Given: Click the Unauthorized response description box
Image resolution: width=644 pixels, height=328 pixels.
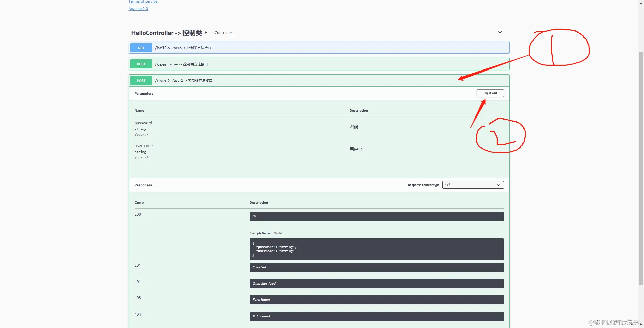Looking at the screenshot, I should (x=377, y=284).
